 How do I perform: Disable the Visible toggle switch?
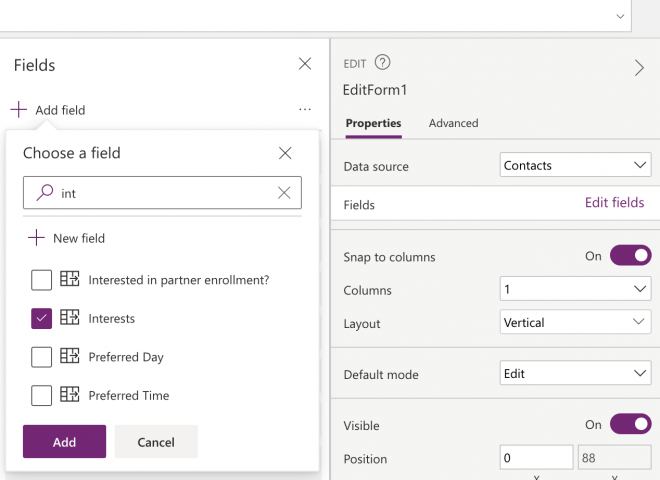pyautogui.click(x=630, y=424)
